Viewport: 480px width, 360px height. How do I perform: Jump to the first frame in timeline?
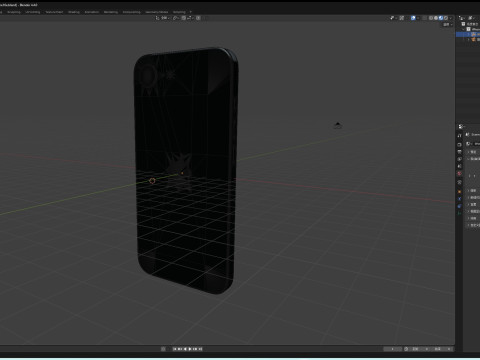tap(175, 349)
